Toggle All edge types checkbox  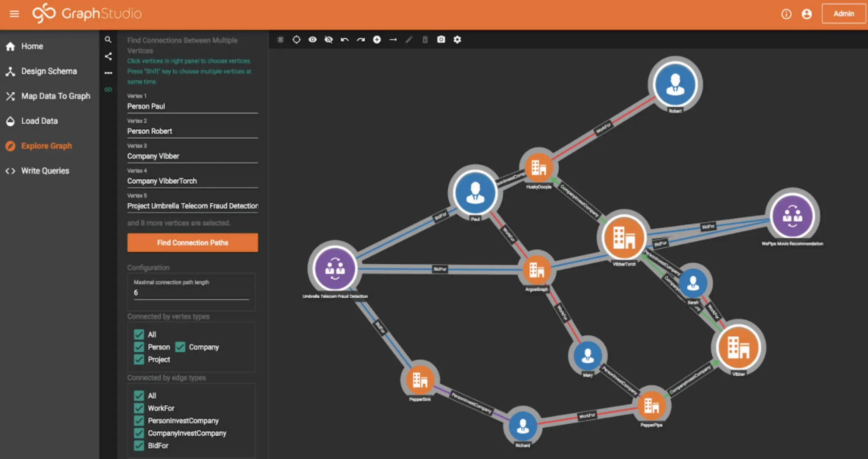pyautogui.click(x=139, y=396)
